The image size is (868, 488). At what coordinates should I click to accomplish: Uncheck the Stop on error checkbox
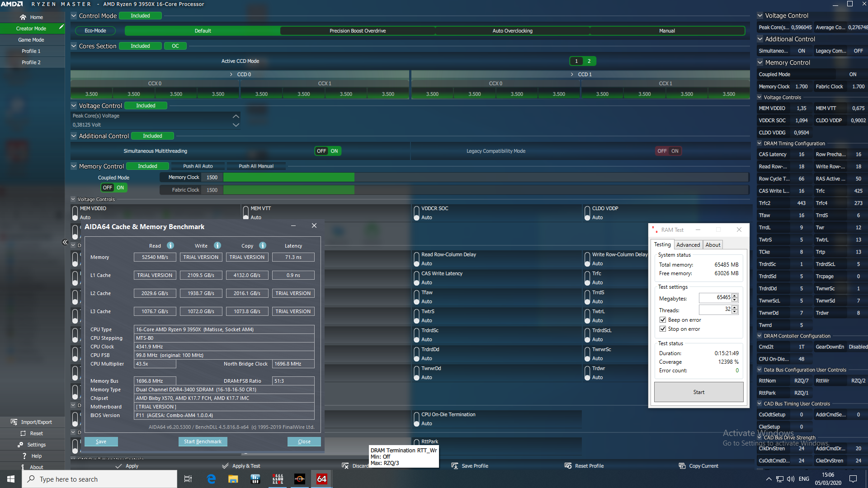pyautogui.click(x=663, y=329)
